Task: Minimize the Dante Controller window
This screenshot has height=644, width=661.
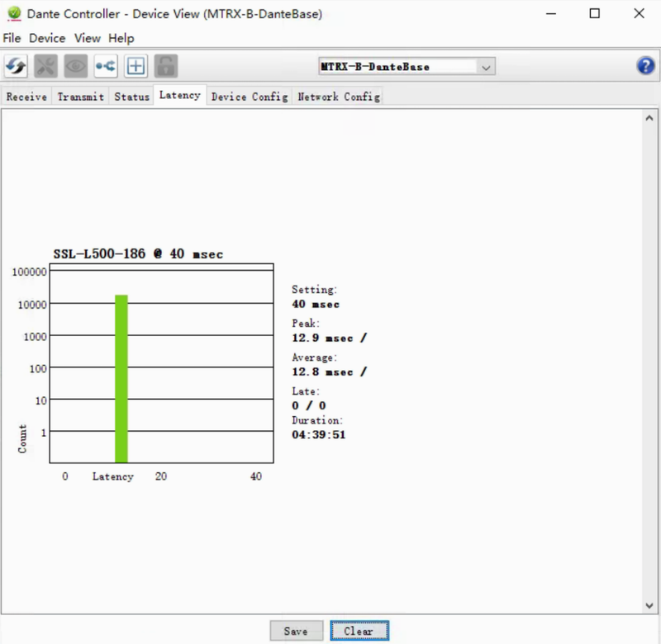Action: point(551,13)
